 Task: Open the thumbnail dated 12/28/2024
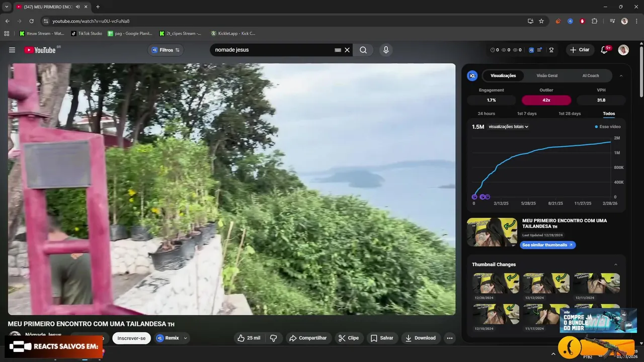[x=495, y=283]
